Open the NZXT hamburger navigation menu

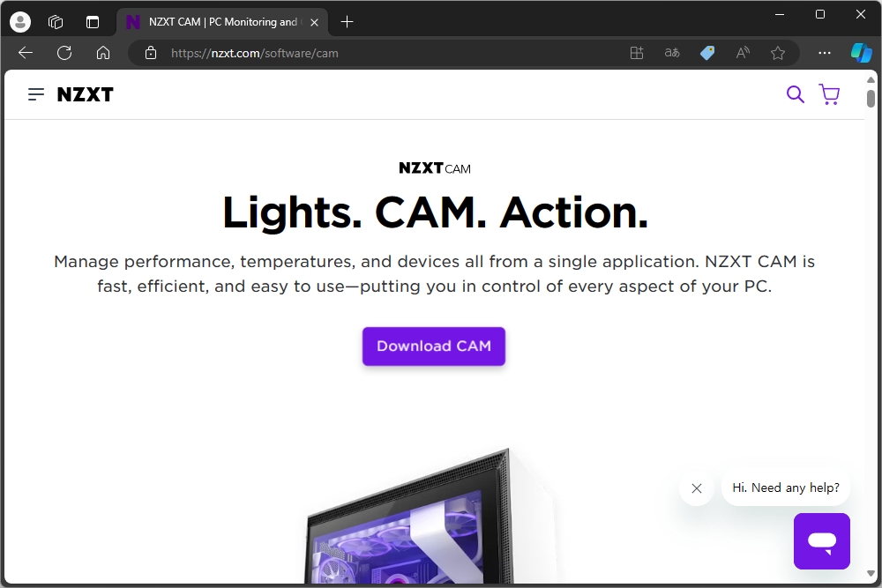coord(36,94)
